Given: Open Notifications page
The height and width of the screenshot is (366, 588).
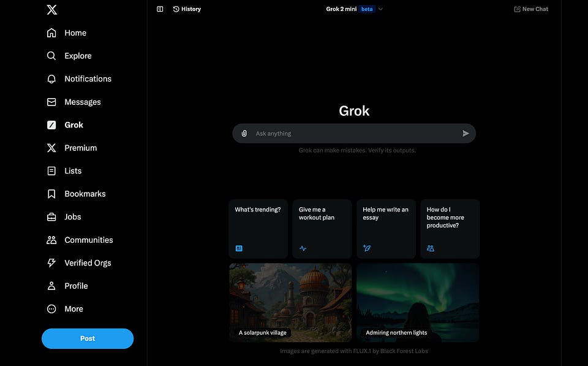Looking at the screenshot, I should point(88,79).
